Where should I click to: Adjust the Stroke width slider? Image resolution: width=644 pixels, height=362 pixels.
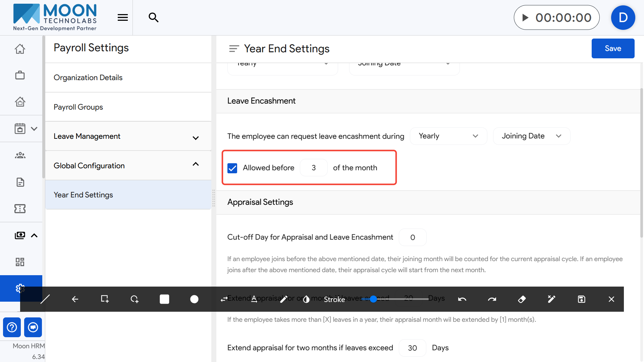click(374, 299)
